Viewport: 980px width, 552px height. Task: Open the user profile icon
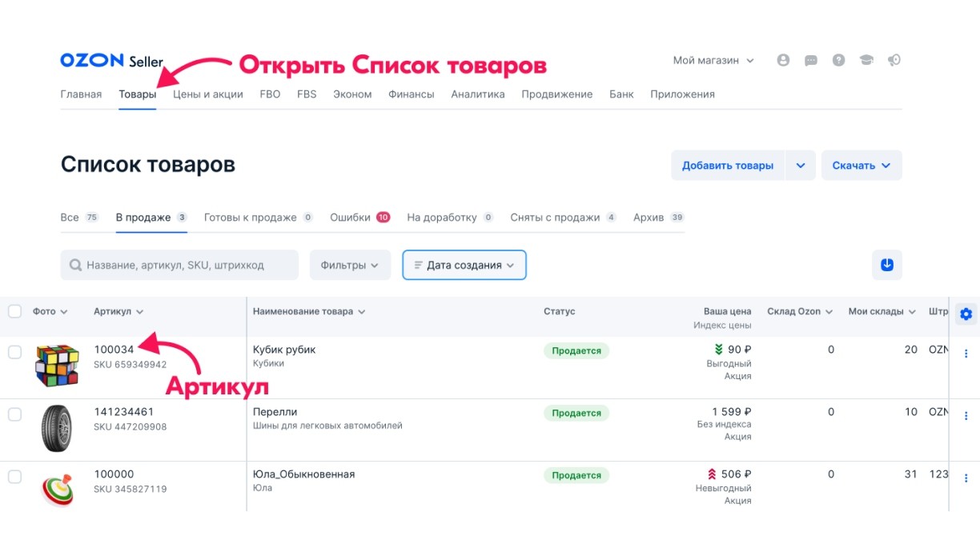click(x=783, y=60)
